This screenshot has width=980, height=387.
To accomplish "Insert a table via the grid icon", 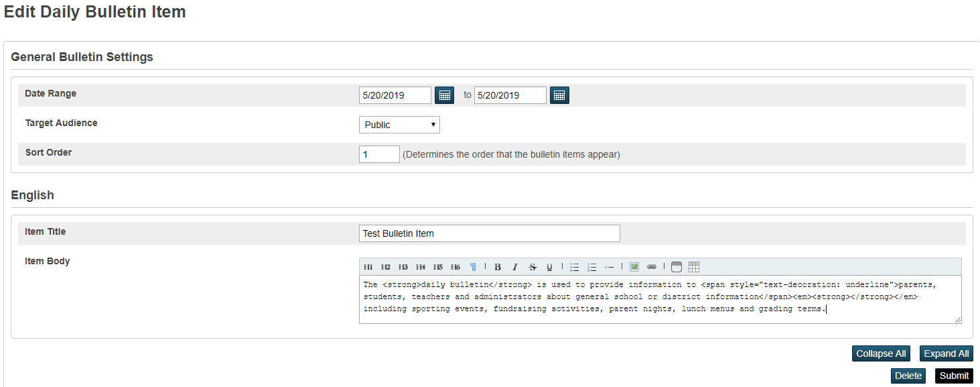I will tap(694, 267).
